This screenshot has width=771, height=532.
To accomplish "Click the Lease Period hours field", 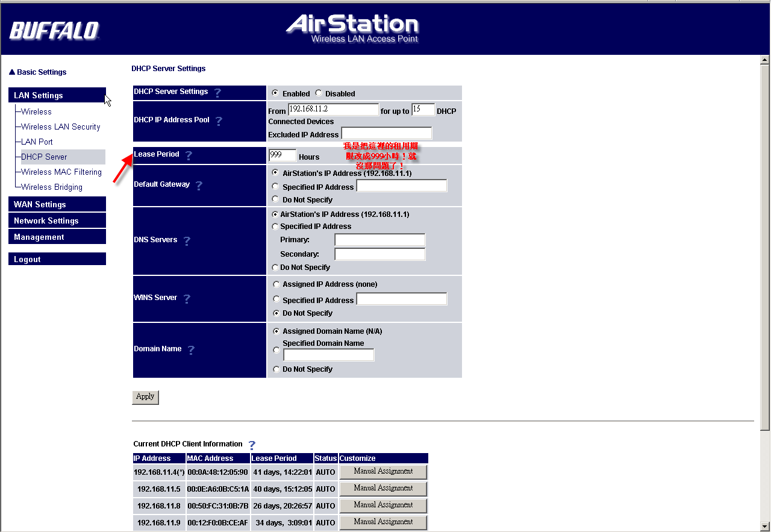I will pos(282,155).
